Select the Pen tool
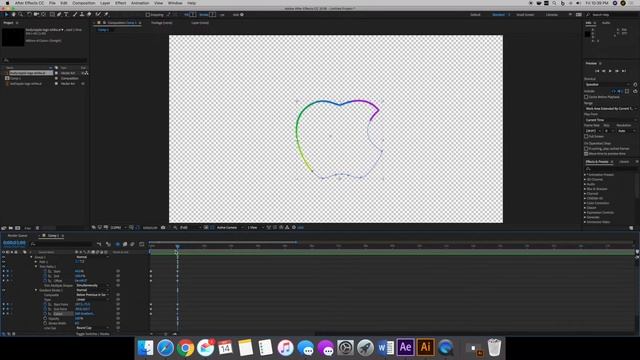The image size is (640, 360). (x=59, y=14)
